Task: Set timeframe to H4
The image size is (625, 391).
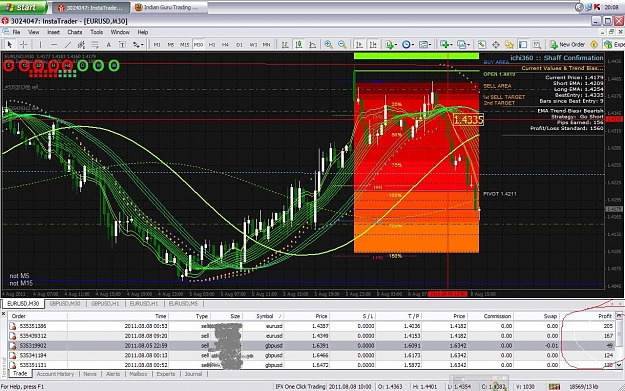Action: click(225, 45)
